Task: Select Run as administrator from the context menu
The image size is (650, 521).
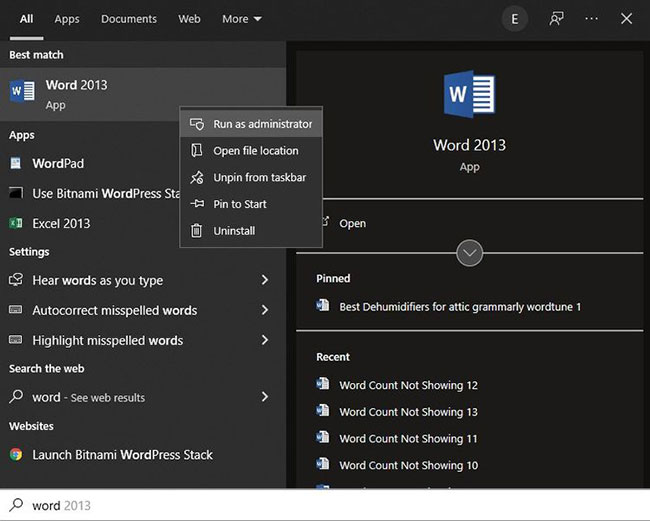Action: click(x=262, y=124)
